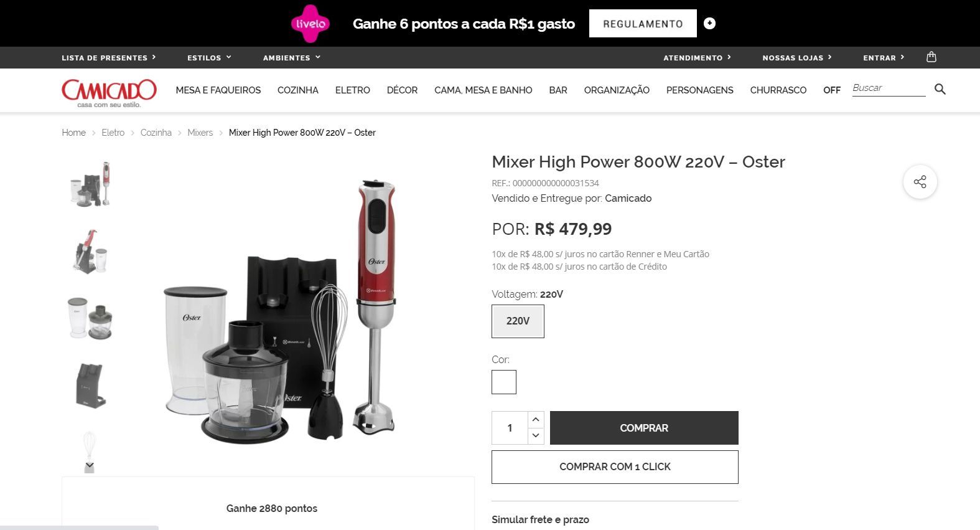Increase quantity with the up arrow

[x=536, y=419]
